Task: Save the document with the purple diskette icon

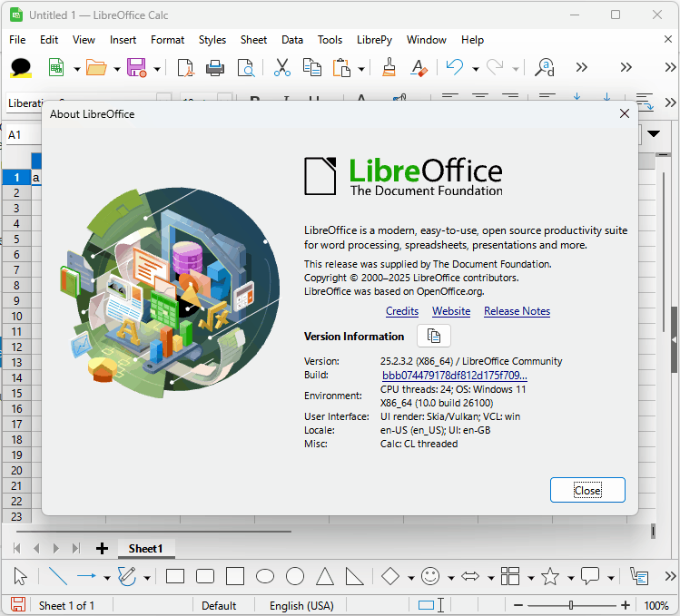Action: point(136,68)
